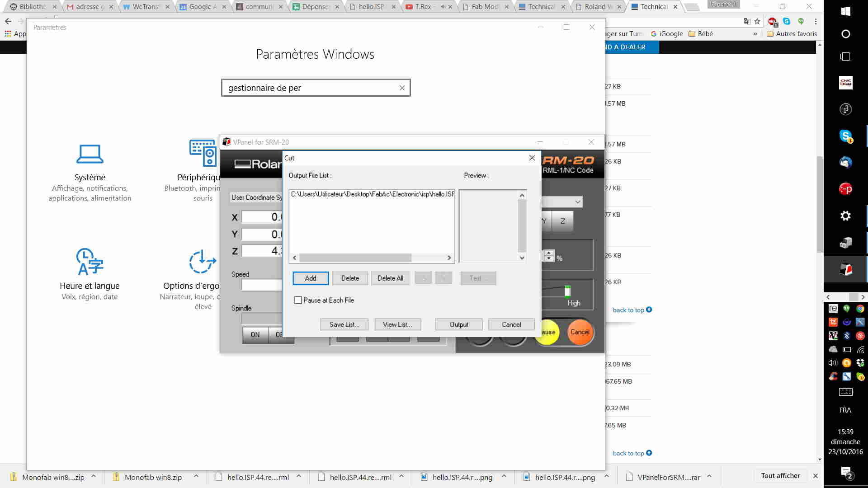Image resolution: width=868 pixels, height=488 pixels.
Task: Open Périphériques settings icon
Action: [x=203, y=154]
